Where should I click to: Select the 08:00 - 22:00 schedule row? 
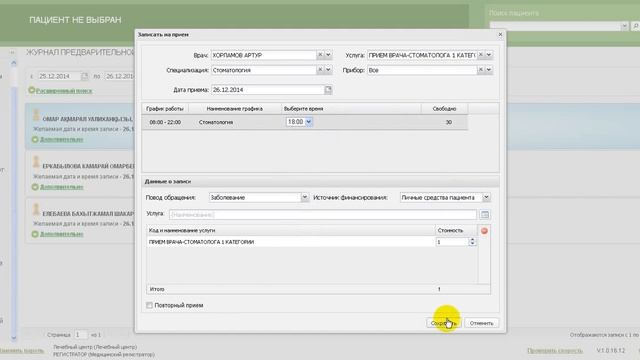coord(304,122)
